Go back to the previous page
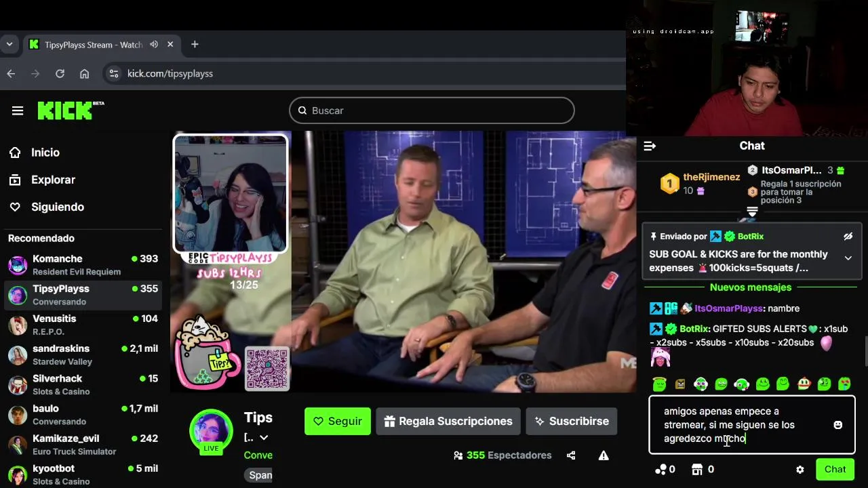 click(11, 73)
